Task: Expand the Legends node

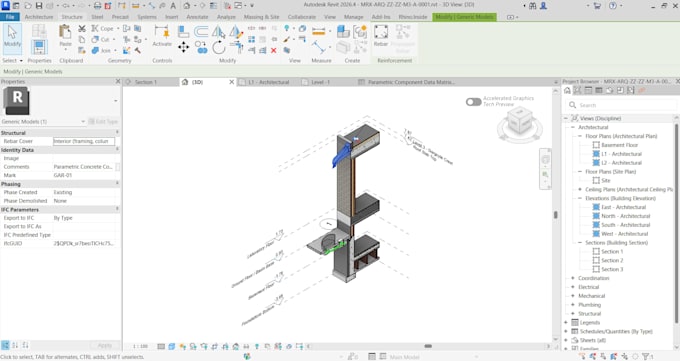Action: click(566, 322)
